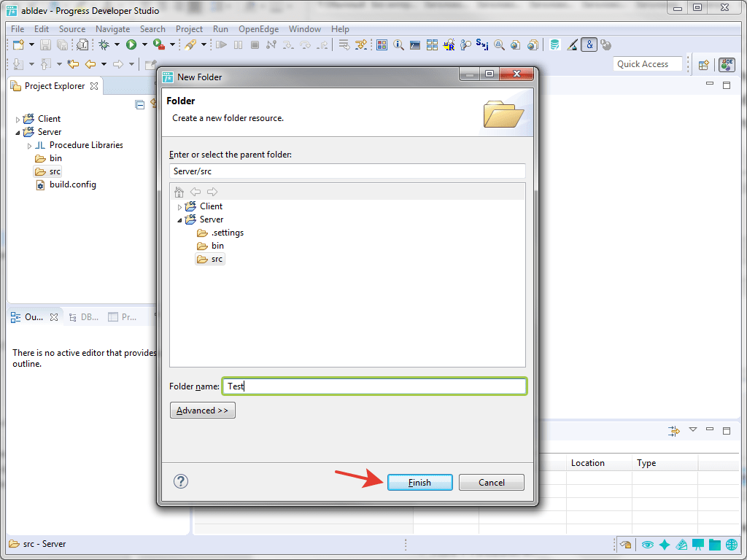Click the Last Edit Location arrow icon
This screenshot has height=560, width=747.
[x=73, y=64]
